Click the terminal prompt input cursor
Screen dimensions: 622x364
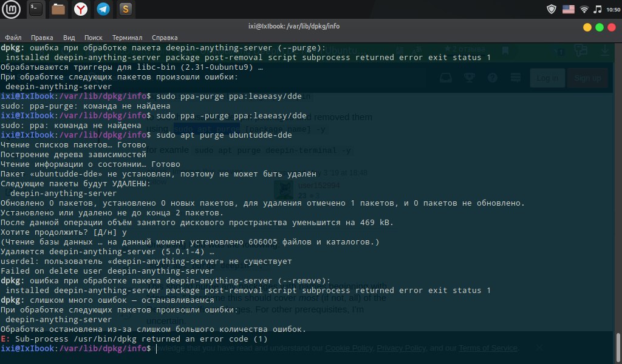[157, 349]
